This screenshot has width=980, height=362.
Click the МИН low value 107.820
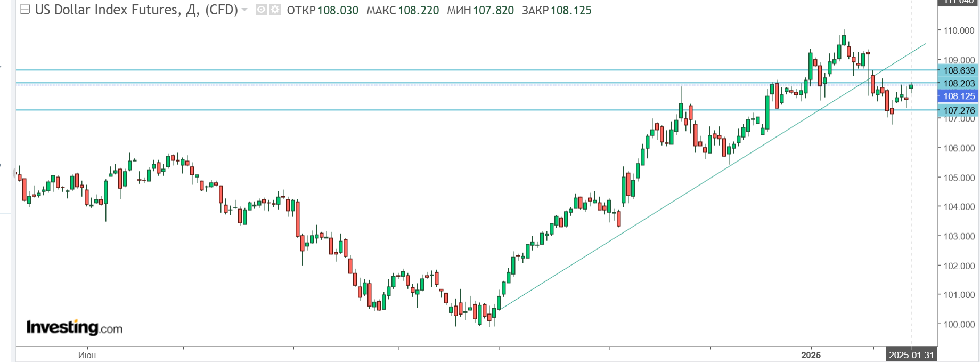point(493,11)
